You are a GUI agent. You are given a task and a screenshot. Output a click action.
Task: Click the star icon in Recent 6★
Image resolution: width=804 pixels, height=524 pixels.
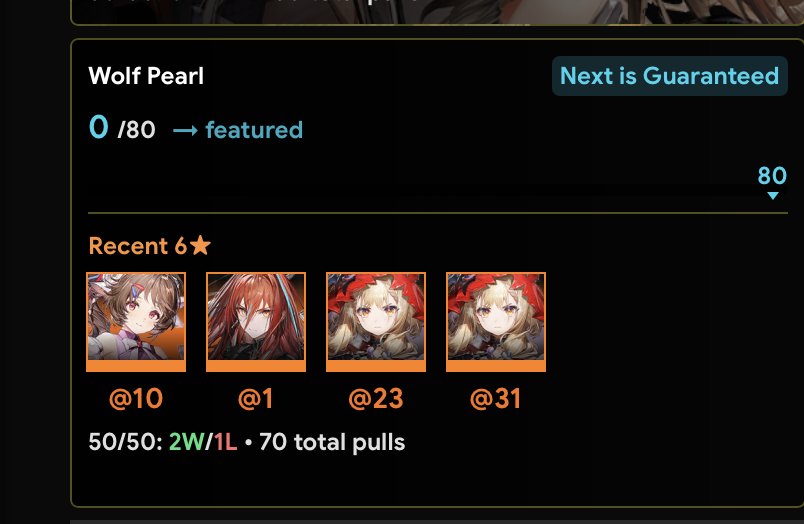pyautogui.click(x=200, y=245)
